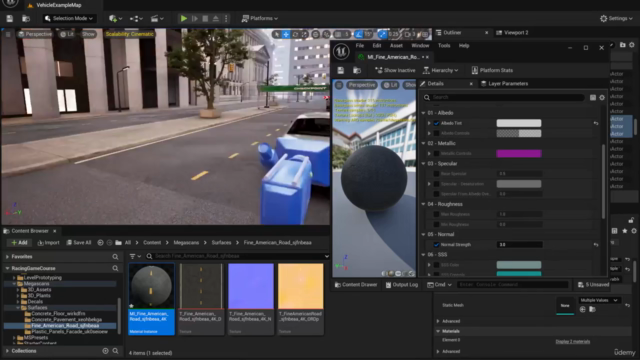Open the cinematics toolbar dropdown

[x=157, y=18]
